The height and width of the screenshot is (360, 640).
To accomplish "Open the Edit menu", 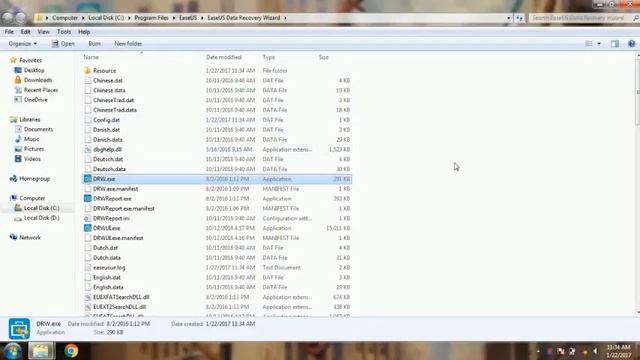I will click(x=25, y=32).
